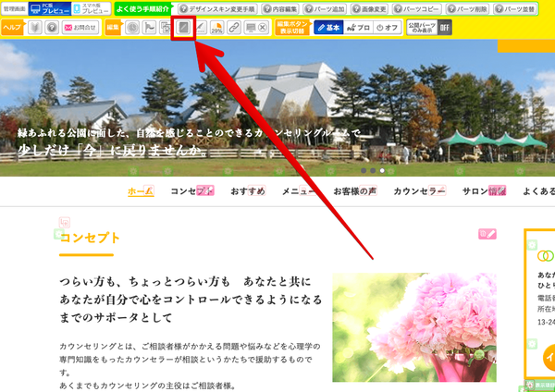Click the clock history icon in toolbar
555x392 pixels.
[133, 28]
